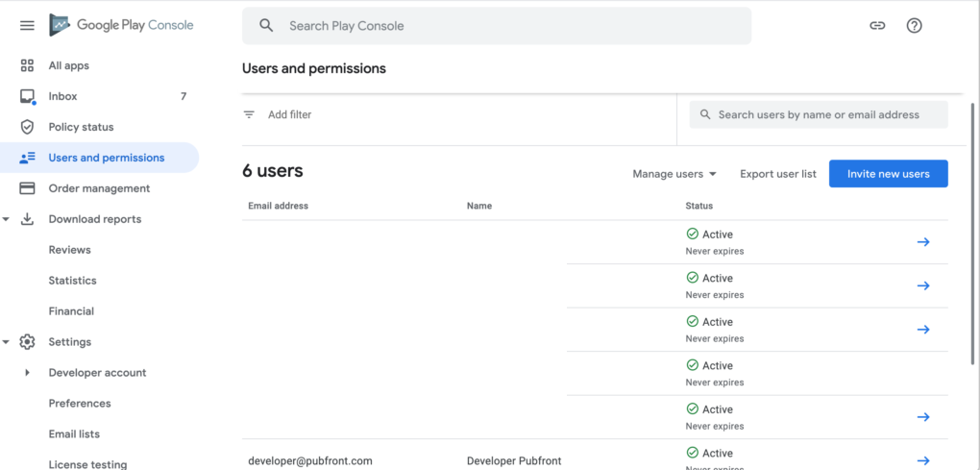Click the Settings gear icon

click(27, 342)
